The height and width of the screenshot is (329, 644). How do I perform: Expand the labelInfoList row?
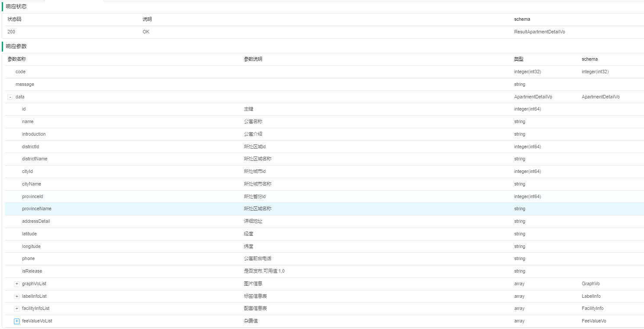coord(17,296)
